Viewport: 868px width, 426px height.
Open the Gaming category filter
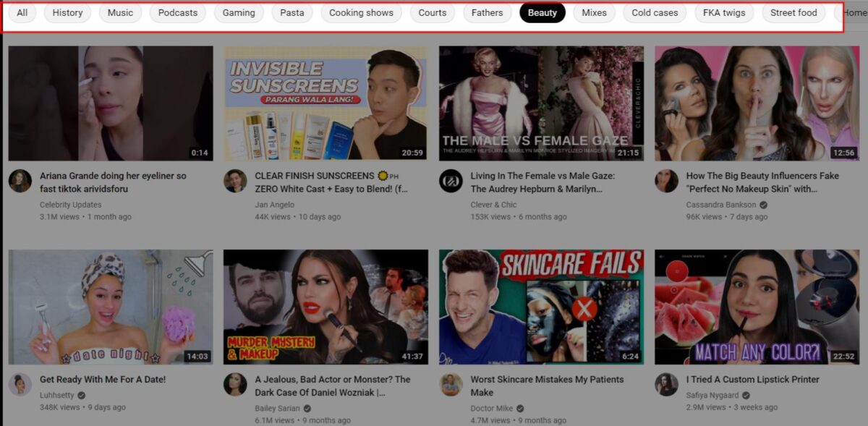(x=239, y=12)
